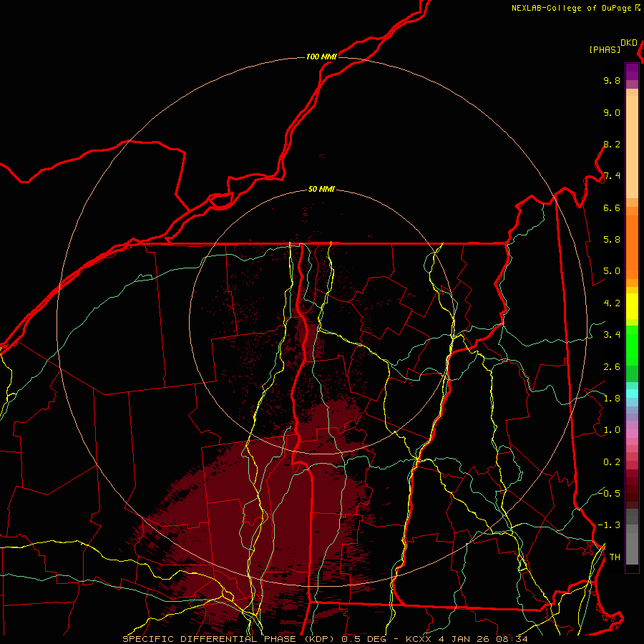Click the 1.0 scale value
Screen dimensions: 644x644
coord(612,430)
